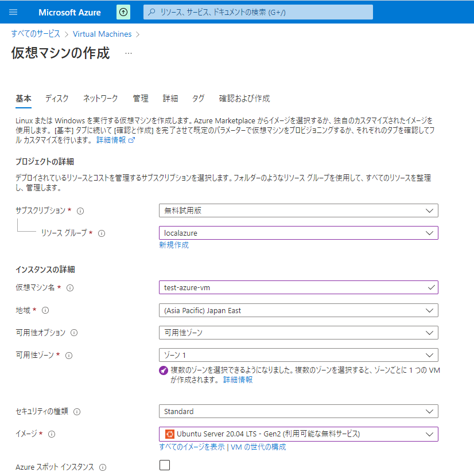The height and width of the screenshot is (476, 474).
Task: Click the green circled-arrow icon in the top bar
Action: point(123,12)
